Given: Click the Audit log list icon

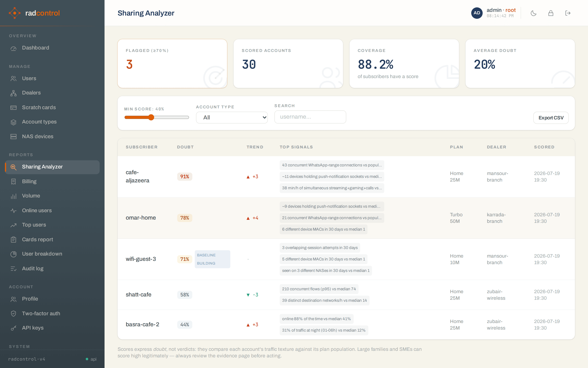Looking at the screenshot, I should tap(14, 269).
